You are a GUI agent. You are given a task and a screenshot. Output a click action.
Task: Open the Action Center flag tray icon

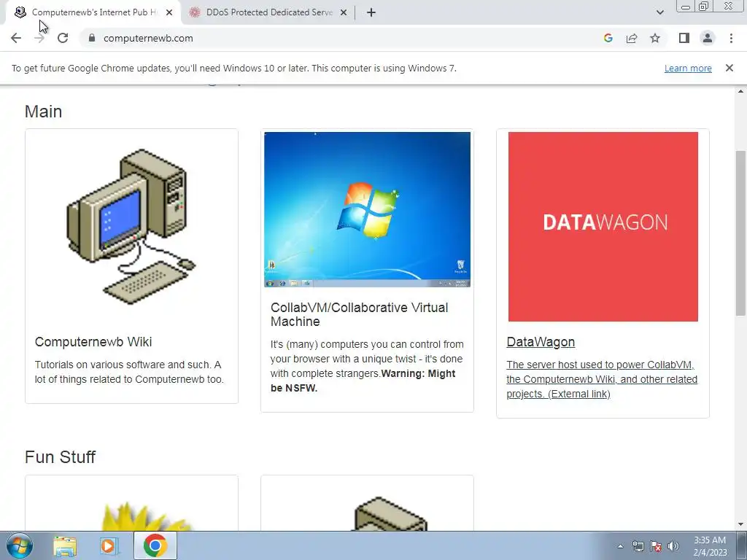(656, 546)
